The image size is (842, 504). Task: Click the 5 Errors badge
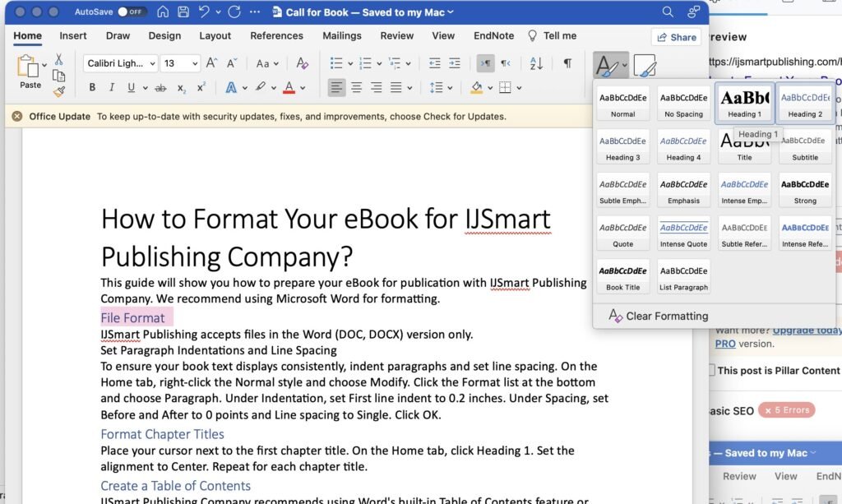(x=787, y=410)
